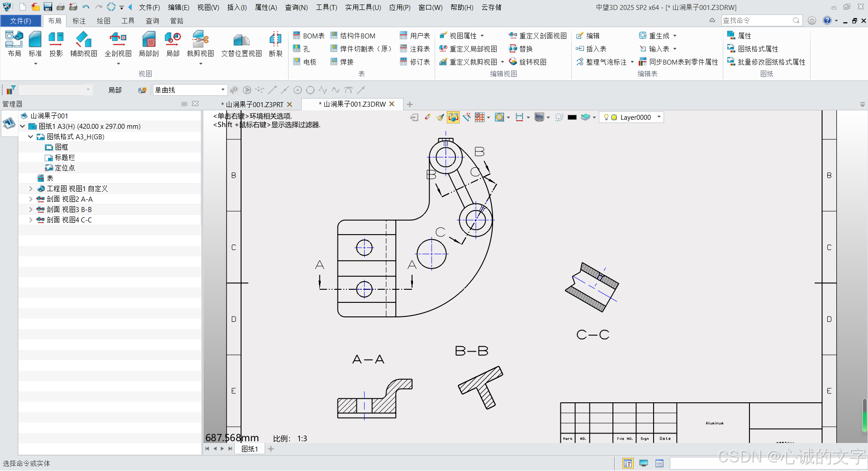Screen dimensions: 868x471
Task: Click the save icon in quick access bar
Action: pyautogui.click(x=48, y=7)
